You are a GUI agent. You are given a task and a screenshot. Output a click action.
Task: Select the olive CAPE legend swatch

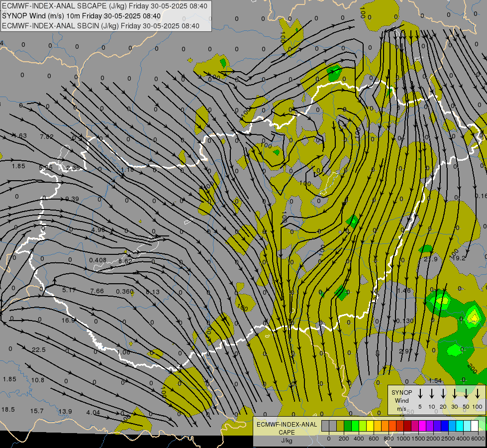[340, 426]
